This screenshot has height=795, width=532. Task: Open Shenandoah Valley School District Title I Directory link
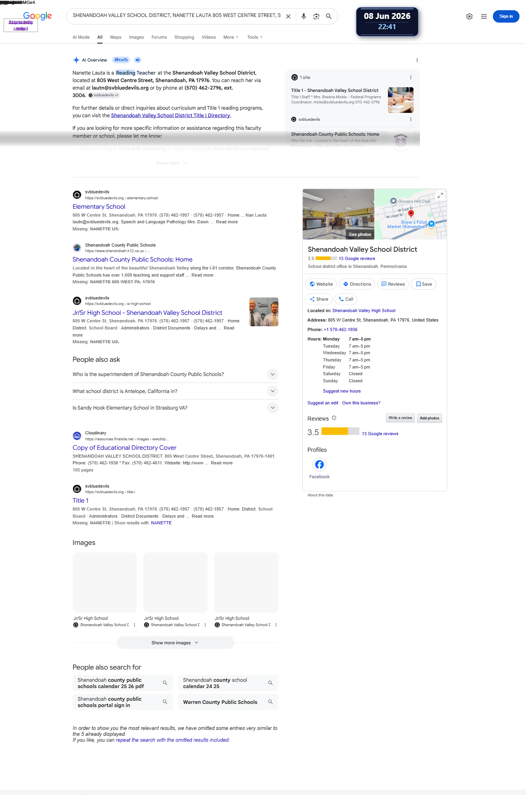click(170, 116)
